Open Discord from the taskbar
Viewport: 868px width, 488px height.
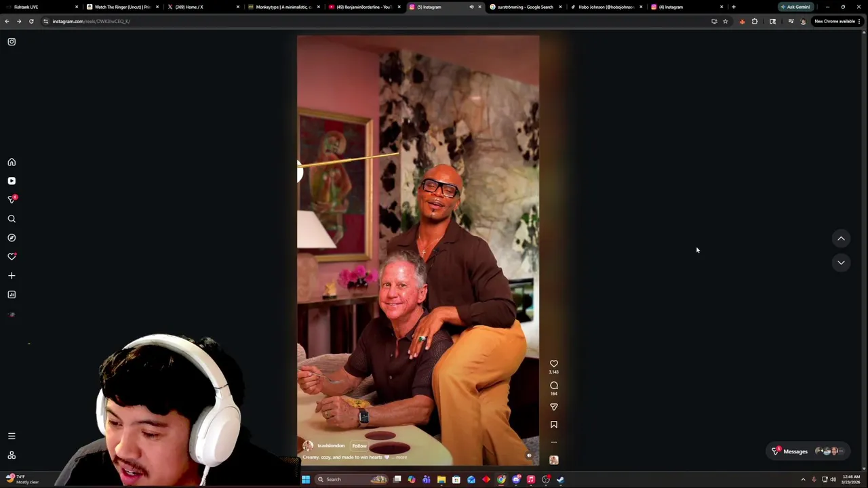(x=516, y=480)
